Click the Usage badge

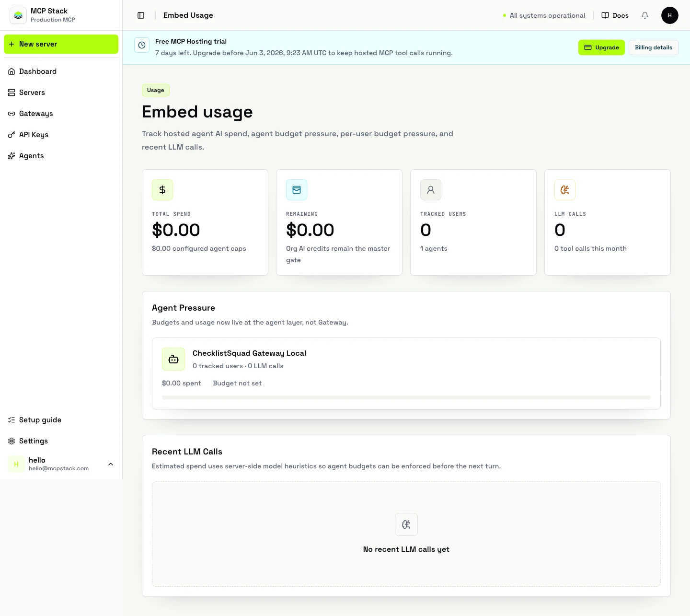pos(156,90)
